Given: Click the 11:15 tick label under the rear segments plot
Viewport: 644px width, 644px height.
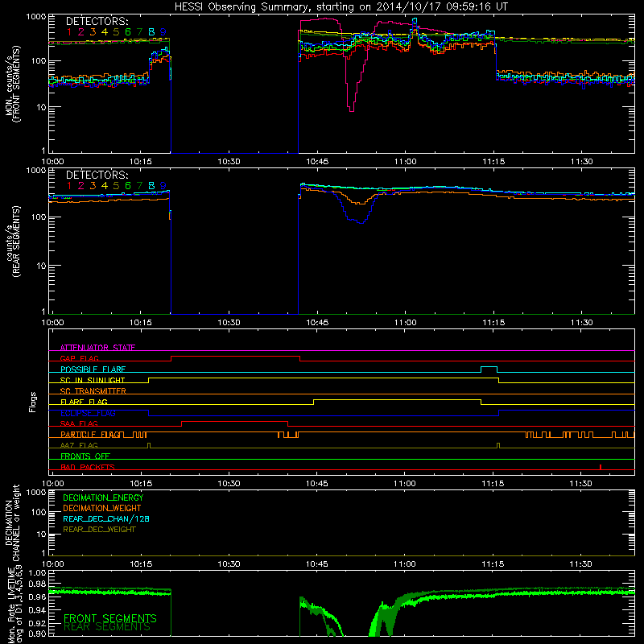Looking at the screenshot, I should pos(493,323).
